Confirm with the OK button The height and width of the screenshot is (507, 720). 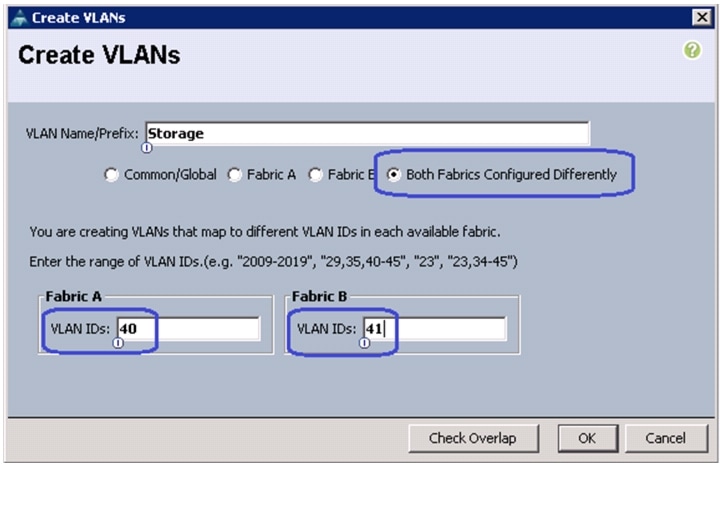tap(588, 439)
